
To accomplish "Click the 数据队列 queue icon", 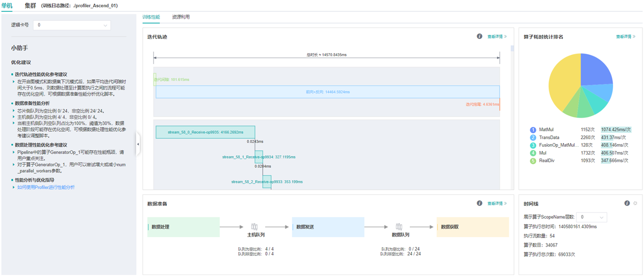I will pyautogui.click(x=399, y=227).
